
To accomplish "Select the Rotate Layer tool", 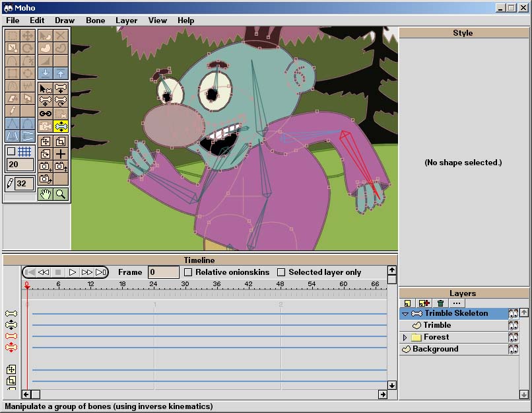I will coord(46,154).
